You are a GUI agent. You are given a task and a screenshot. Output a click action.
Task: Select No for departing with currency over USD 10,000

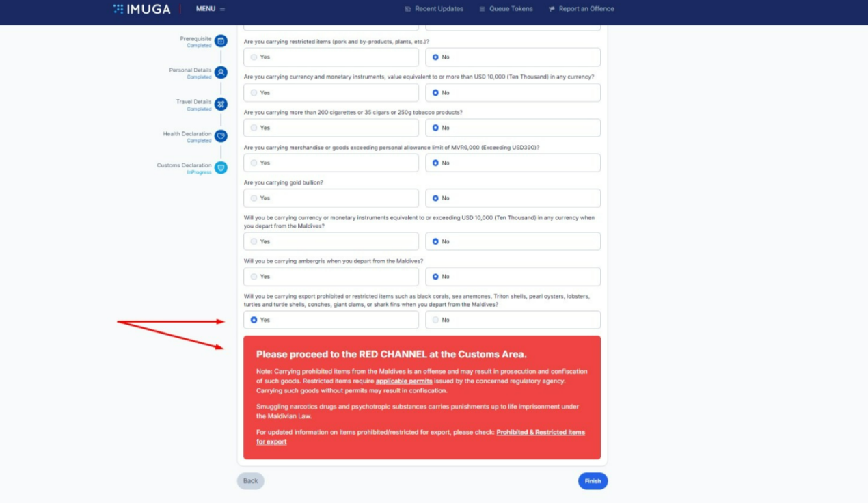513,241
